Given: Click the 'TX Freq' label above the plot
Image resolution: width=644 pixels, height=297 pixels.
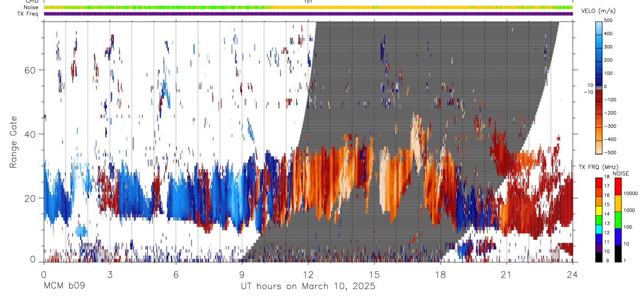Looking at the screenshot, I should point(28,14).
